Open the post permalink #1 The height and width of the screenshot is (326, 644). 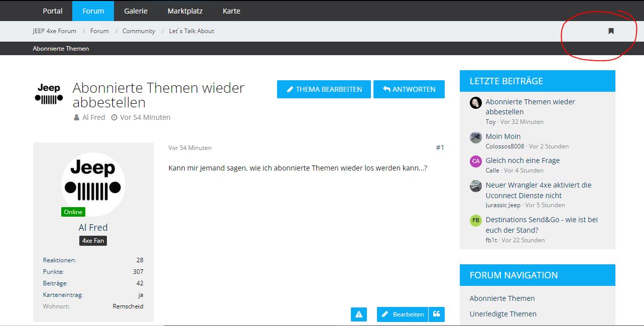coord(440,147)
